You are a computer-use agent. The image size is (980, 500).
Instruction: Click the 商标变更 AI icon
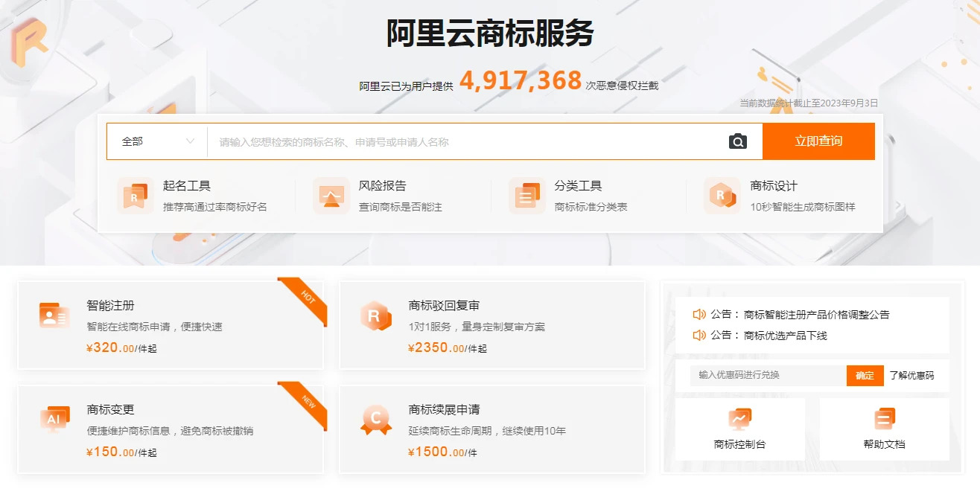(54, 420)
